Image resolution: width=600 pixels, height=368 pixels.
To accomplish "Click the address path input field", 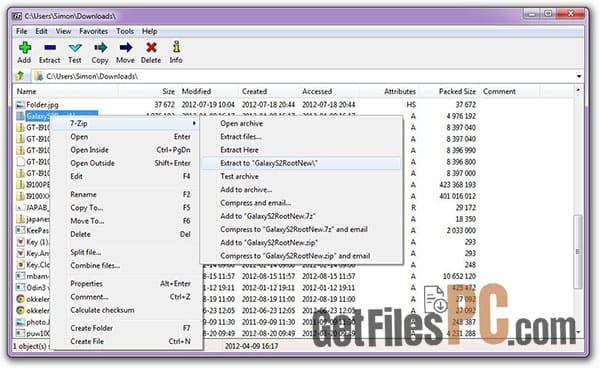I will tap(304, 77).
